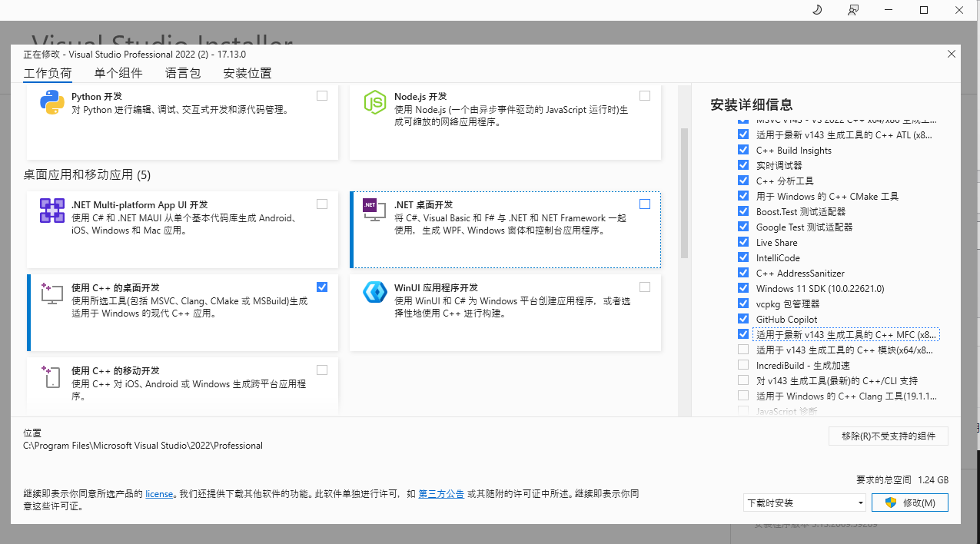Switch to the 单个组件 tab
Viewport: 980px width, 544px height.
(118, 73)
